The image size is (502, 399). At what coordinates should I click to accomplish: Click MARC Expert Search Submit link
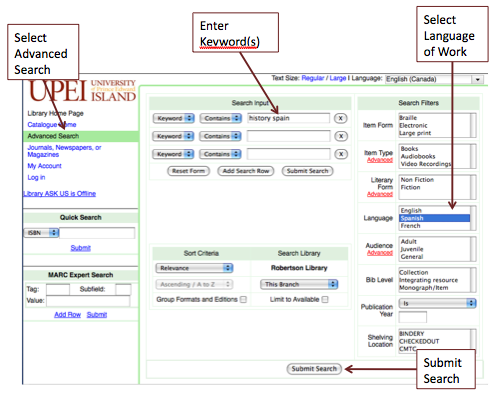pos(97,315)
